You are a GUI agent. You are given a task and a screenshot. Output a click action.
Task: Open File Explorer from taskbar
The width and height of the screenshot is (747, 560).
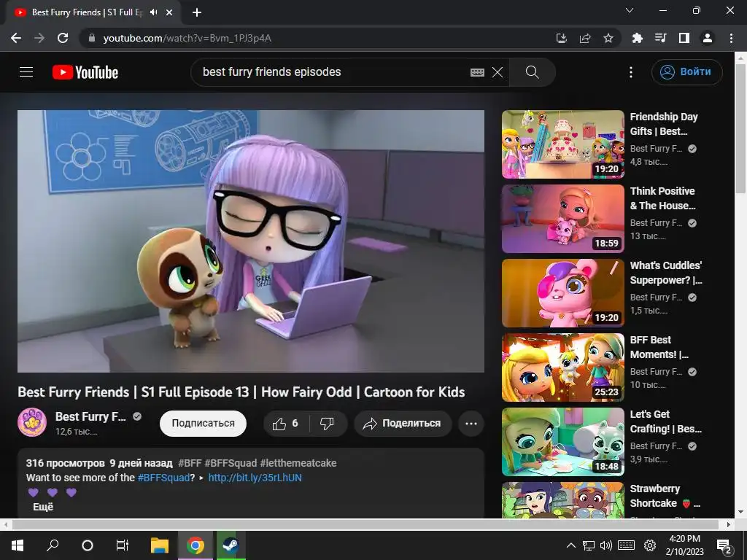point(160,545)
